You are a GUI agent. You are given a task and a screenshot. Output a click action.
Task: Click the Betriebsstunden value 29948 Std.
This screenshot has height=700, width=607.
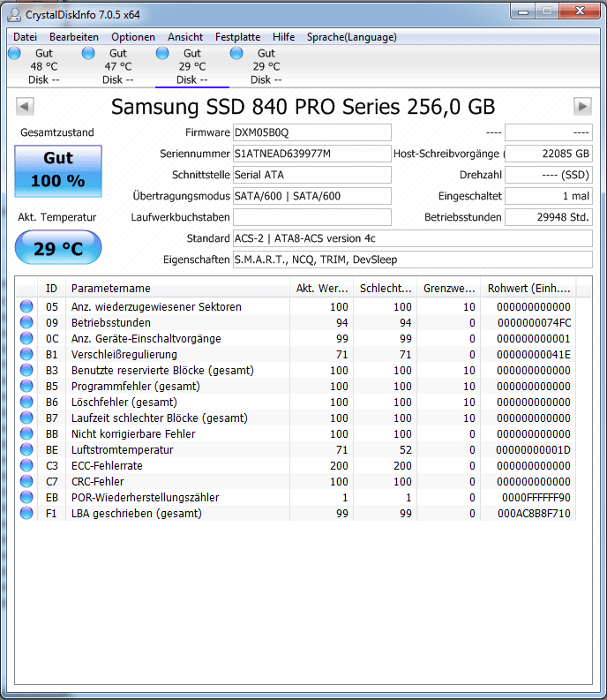549,217
